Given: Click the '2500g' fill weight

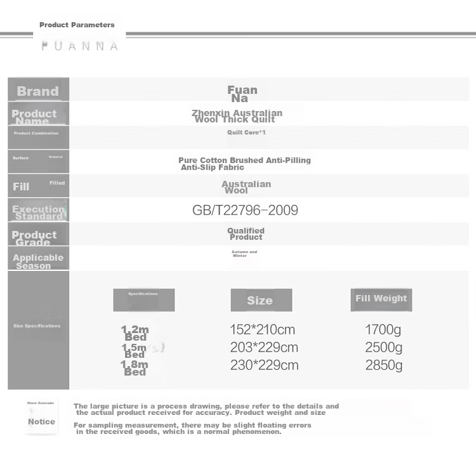Looking at the screenshot, I should click(x=384, y=348).
